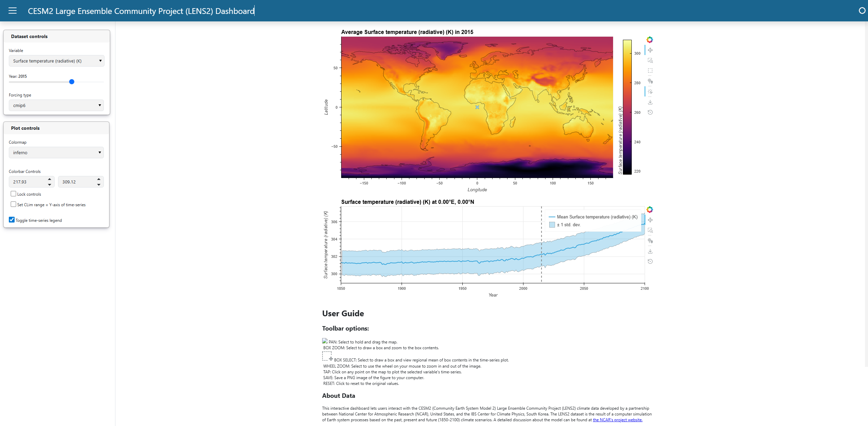Enable the Lock controls checkbox

14,194
